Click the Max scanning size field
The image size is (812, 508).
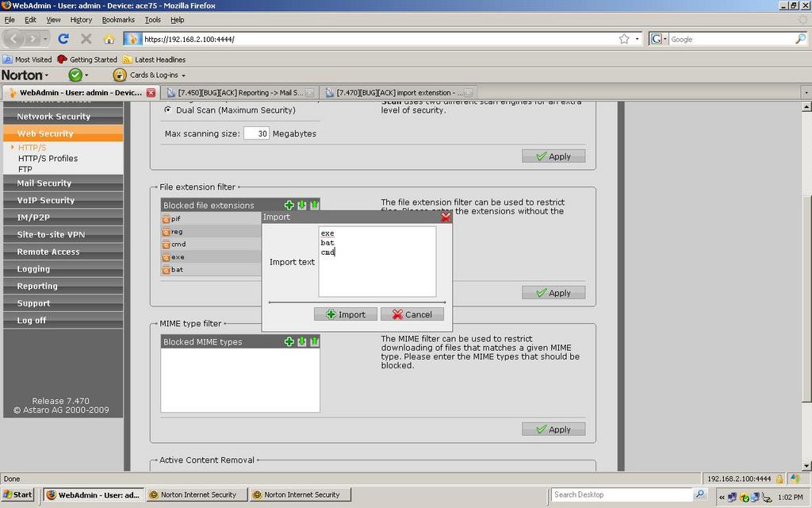tap(256, 133)
